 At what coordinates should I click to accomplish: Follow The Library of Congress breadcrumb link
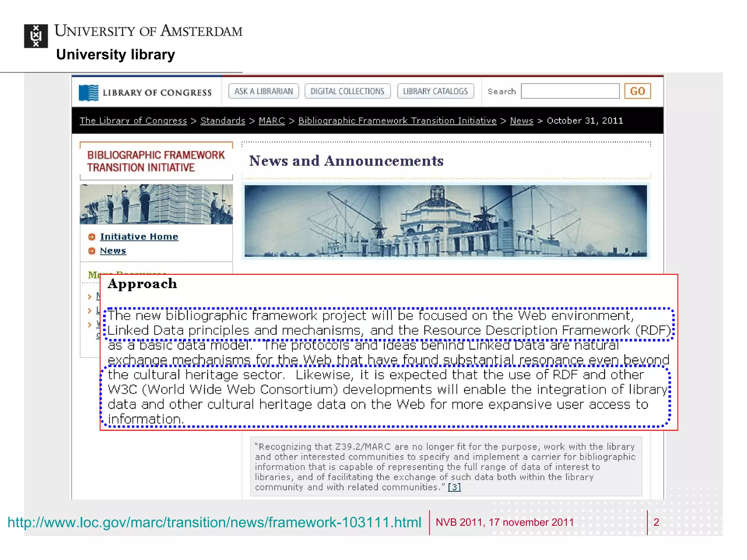point(133,121)
